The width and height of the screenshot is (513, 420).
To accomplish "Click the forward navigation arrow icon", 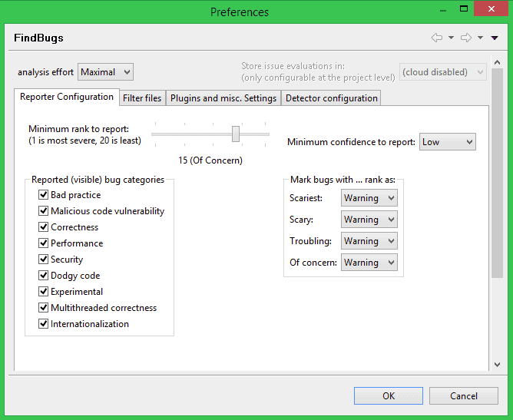I will (465, 38).
